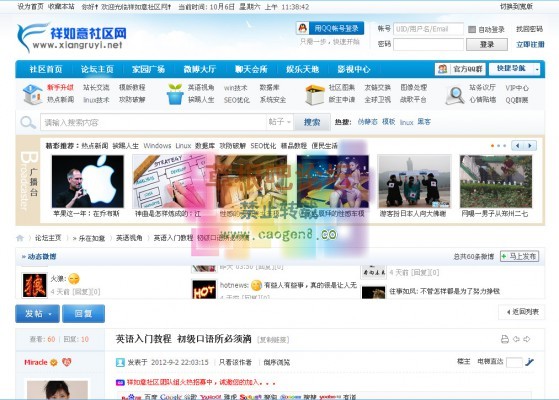This screenshot has width=559, height=400.
Task: Click the box icon beside 社区图集
Action: [314, 95]
